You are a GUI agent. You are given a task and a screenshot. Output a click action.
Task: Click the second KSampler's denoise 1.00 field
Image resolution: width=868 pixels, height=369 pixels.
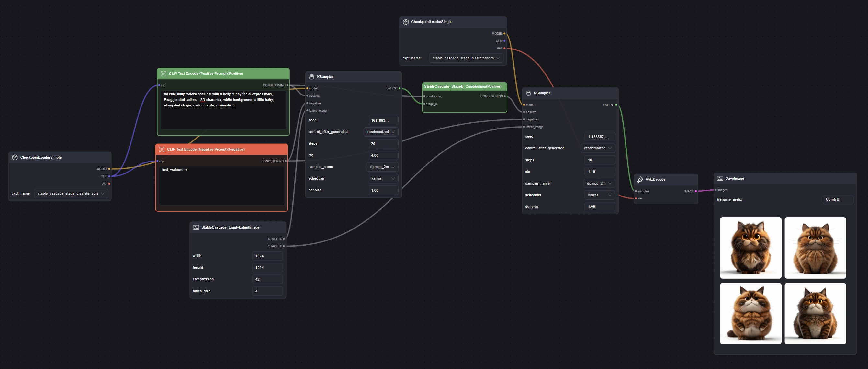coord(600,207)
